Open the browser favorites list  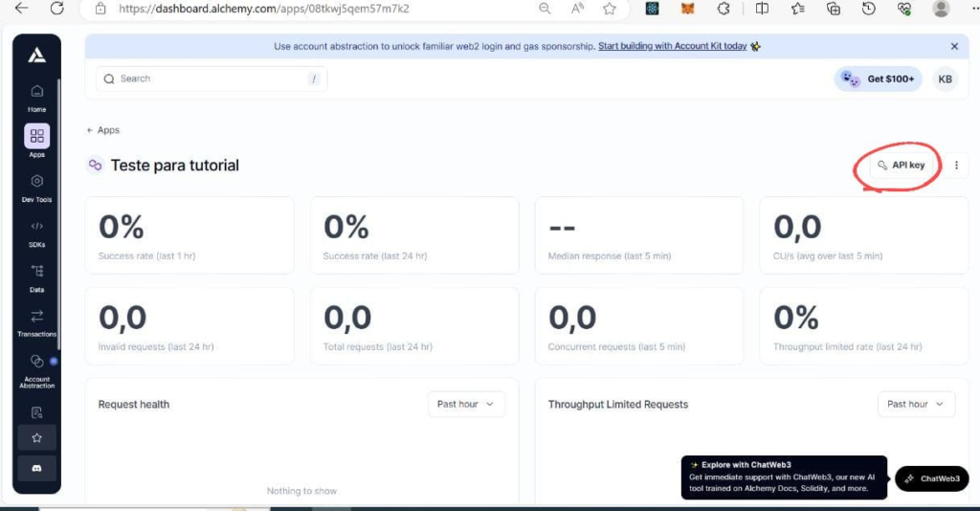[x=797, y=8]
